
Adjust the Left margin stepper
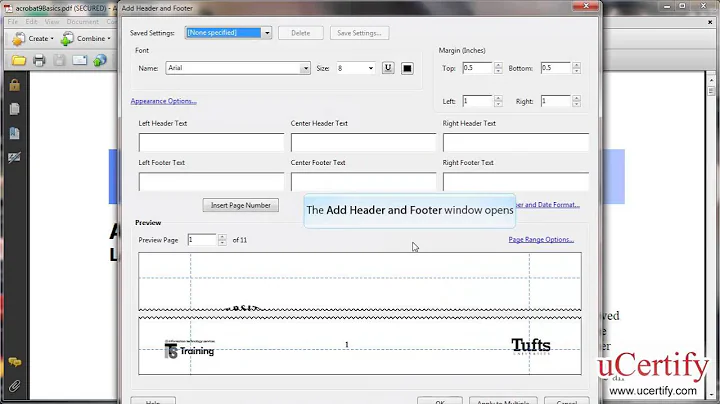(x=498, y=101)
